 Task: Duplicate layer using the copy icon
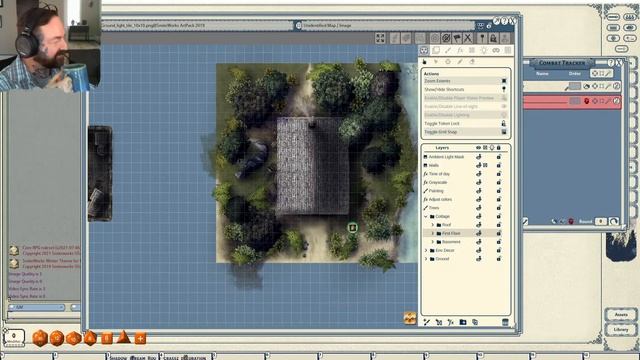475,322
